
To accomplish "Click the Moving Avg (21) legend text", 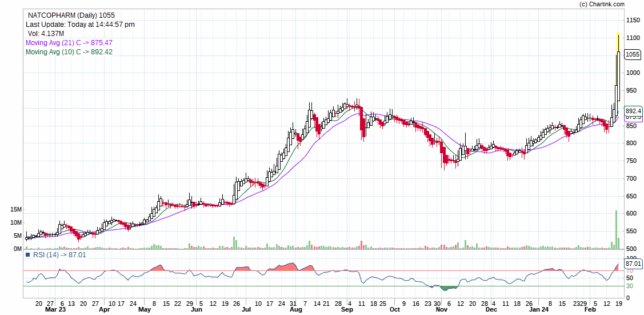I will click(69, 42).
